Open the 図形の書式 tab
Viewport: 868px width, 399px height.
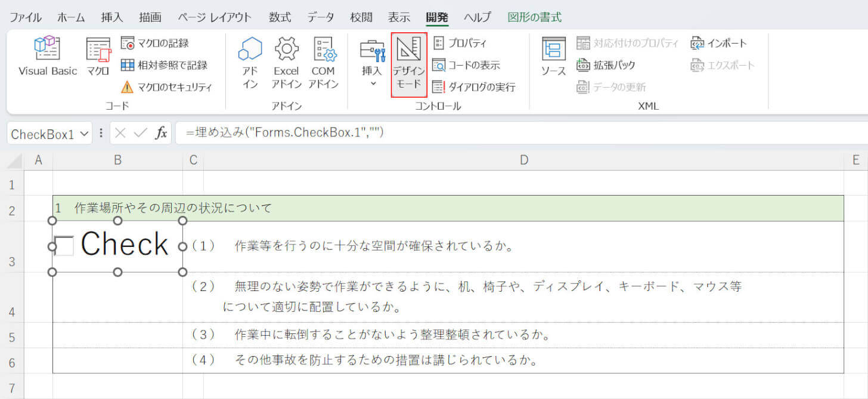[x=534, y=17]
